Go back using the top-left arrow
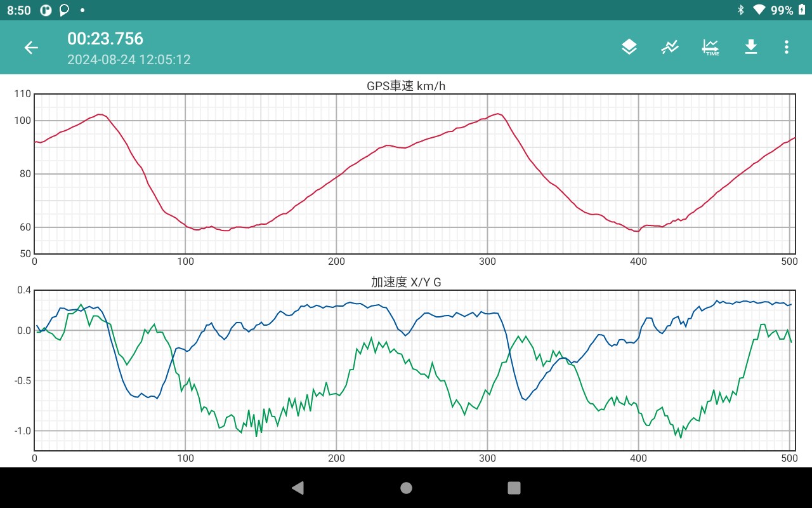 pyautogui.click(x=31, y=48)
